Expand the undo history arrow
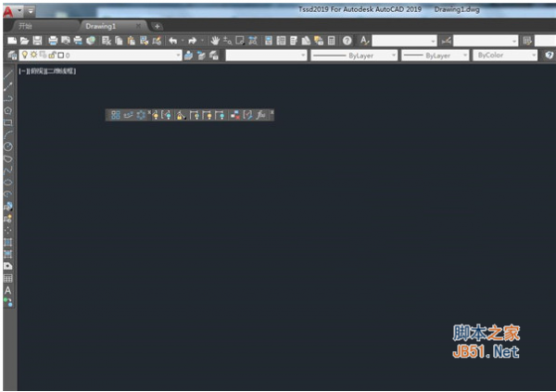 [x=183, y=41]
